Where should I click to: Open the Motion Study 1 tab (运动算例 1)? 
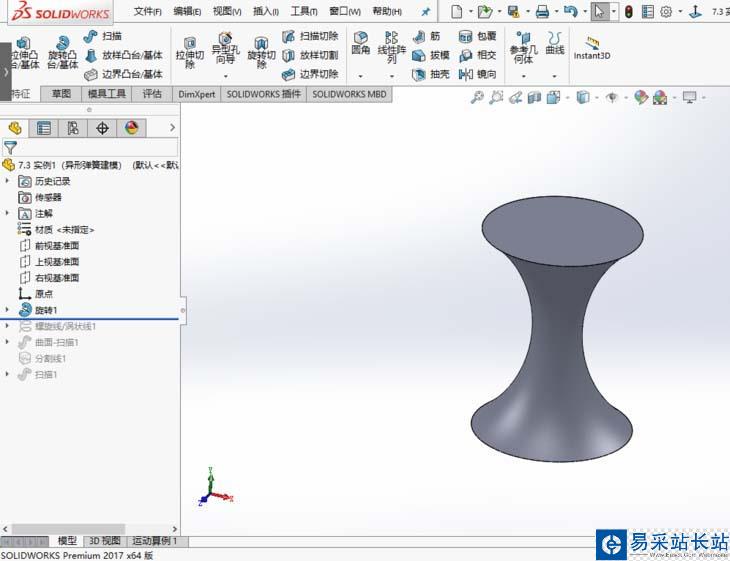click(x=155, y=541)
